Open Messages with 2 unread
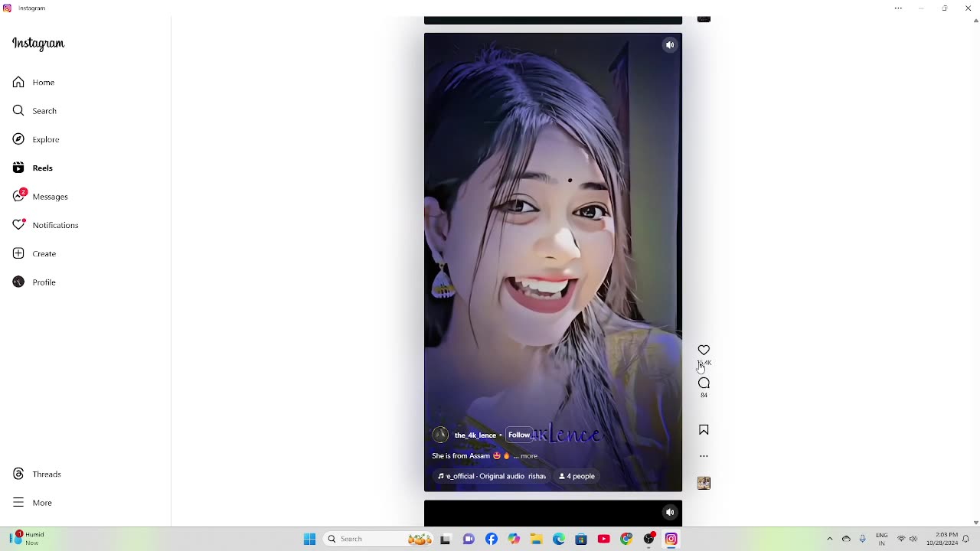 40,197
